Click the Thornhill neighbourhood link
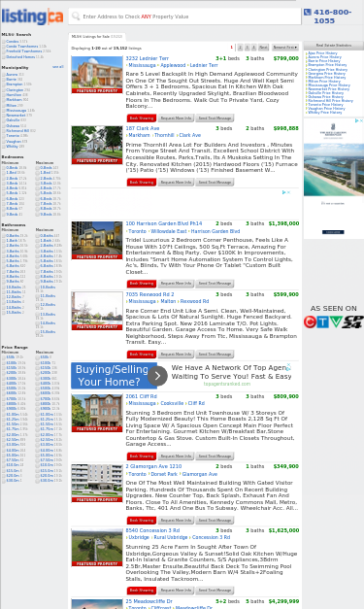The width and height of the screenshot is (364, 609). [x=164, y=135]
